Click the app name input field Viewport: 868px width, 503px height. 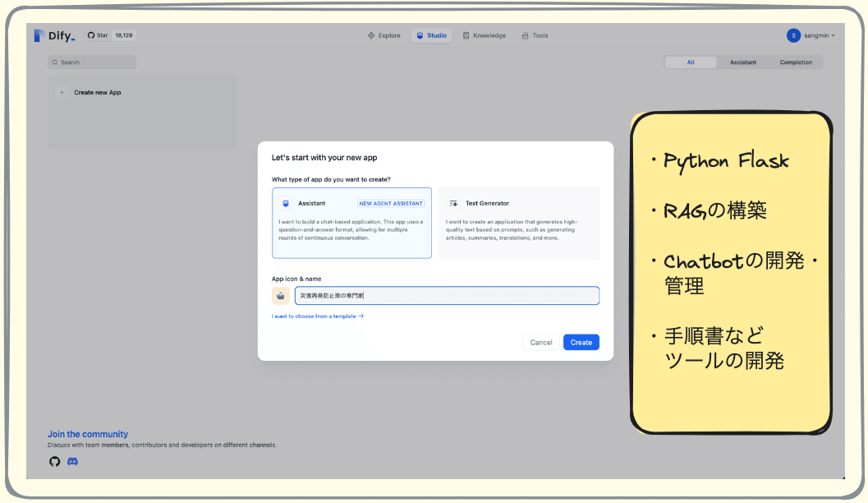tap(448, 294)
